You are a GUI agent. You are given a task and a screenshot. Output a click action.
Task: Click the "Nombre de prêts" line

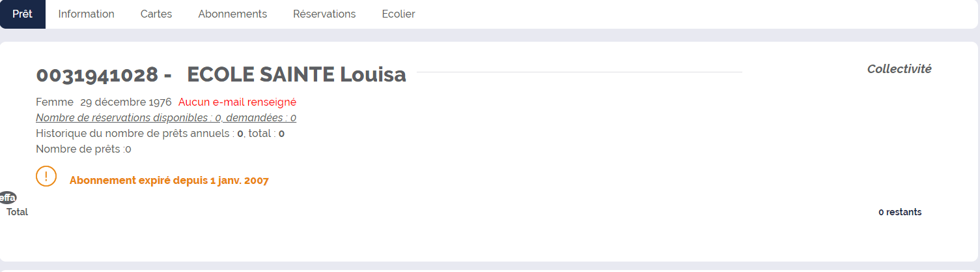click(83, 149)
